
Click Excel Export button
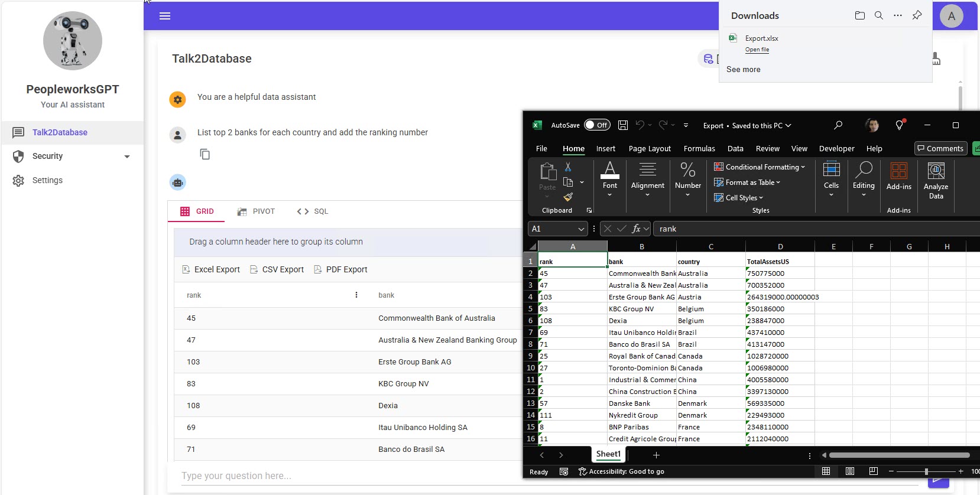click(211, 269)
